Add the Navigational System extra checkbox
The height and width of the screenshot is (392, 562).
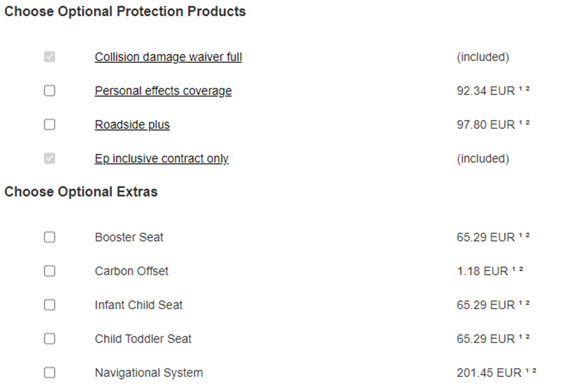pyautogui.click(x=49, y=372)
